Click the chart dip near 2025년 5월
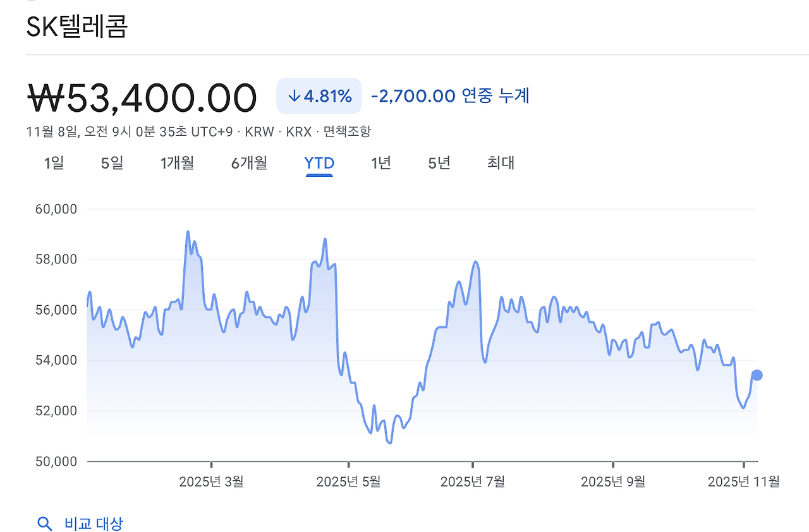The height and width of the screenshot is (532, 809). pyautogui.click(x=388, y=442)
